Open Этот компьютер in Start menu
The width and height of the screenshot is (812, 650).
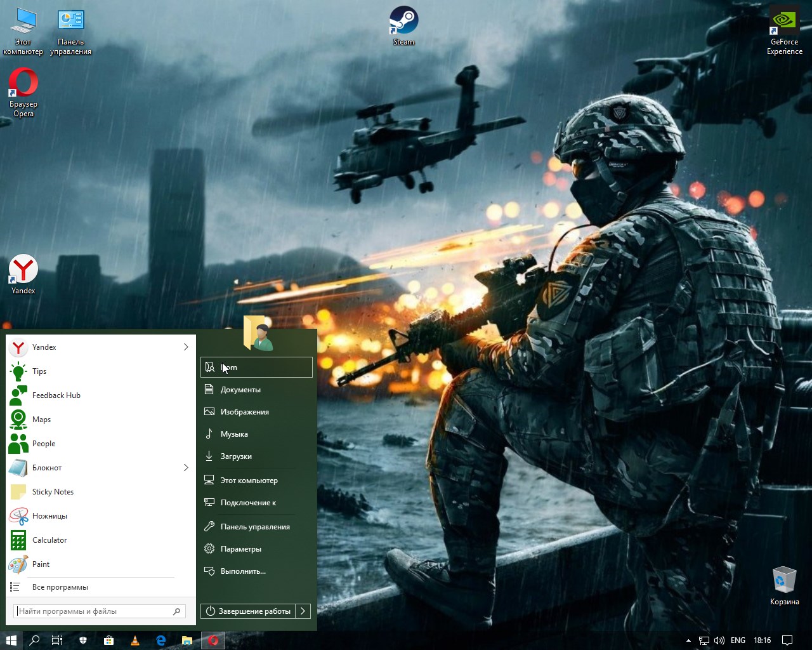tap(256, 481)
